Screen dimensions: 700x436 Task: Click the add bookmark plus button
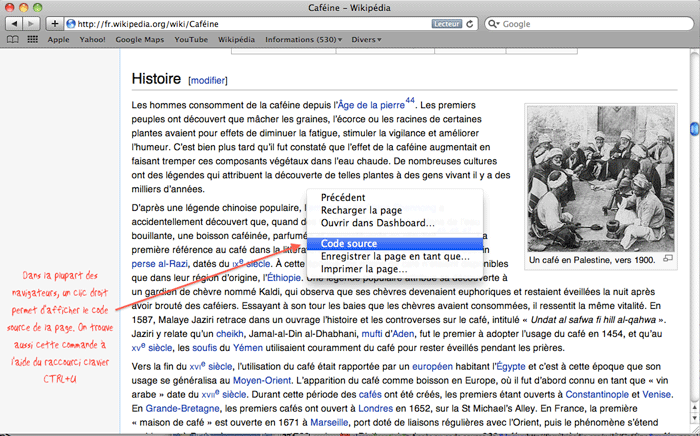[x=55, y=23]
